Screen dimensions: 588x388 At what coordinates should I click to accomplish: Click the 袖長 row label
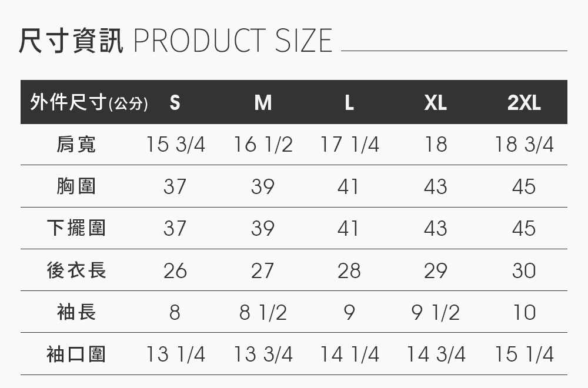(x=76, y=312)
